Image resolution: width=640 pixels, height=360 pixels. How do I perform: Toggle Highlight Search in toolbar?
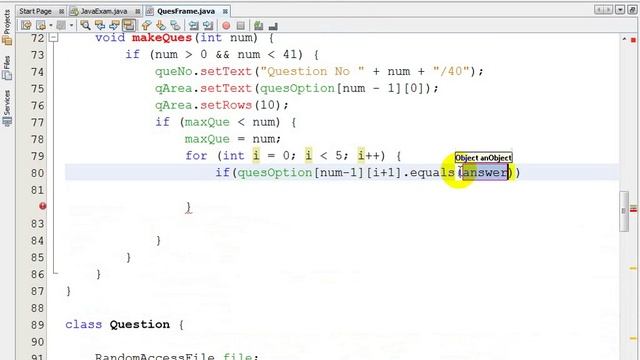coord(129,26)
